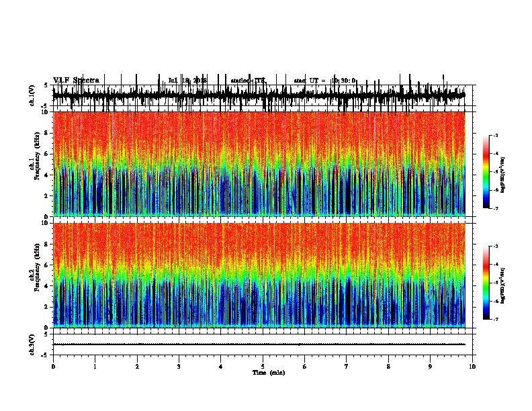Click the '5' tick on time axis

pos(263,367)
